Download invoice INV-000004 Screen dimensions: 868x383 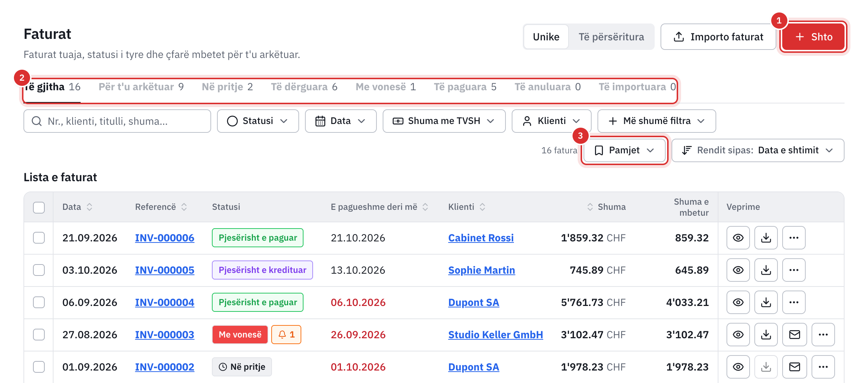click(x=766, y=302)
